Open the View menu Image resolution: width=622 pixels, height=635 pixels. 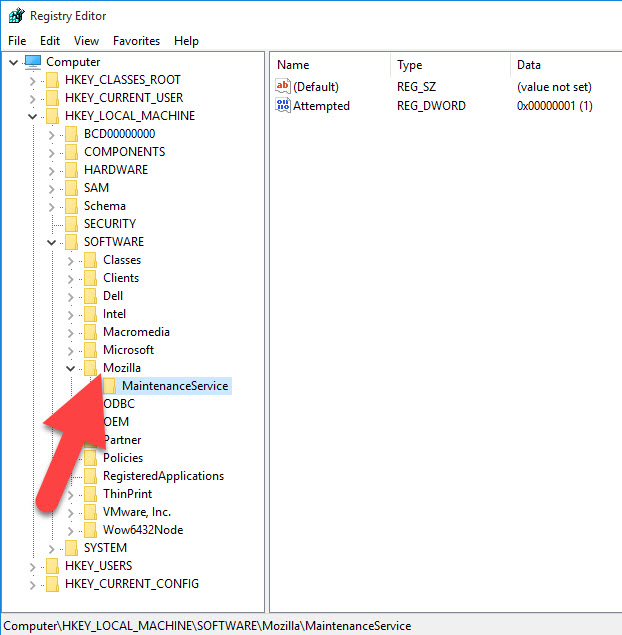pyautogui.click(x=86, y=41)
